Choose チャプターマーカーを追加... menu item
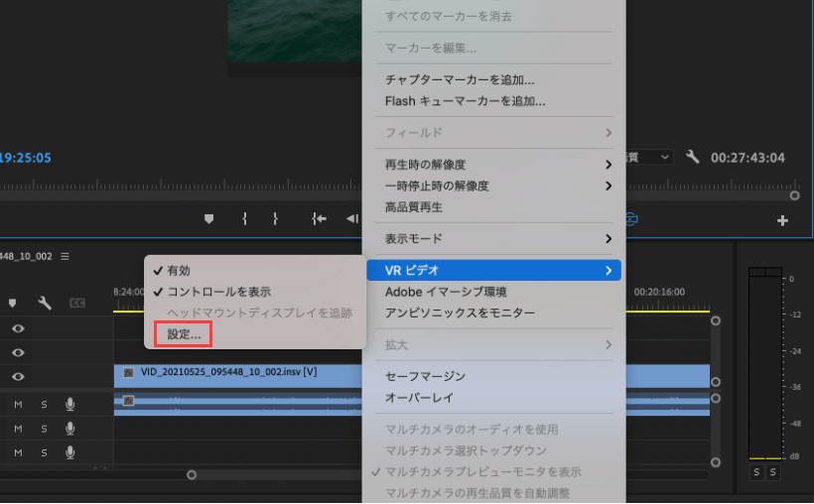This screenshot has width=814, height=504. (x=493, y=80)
